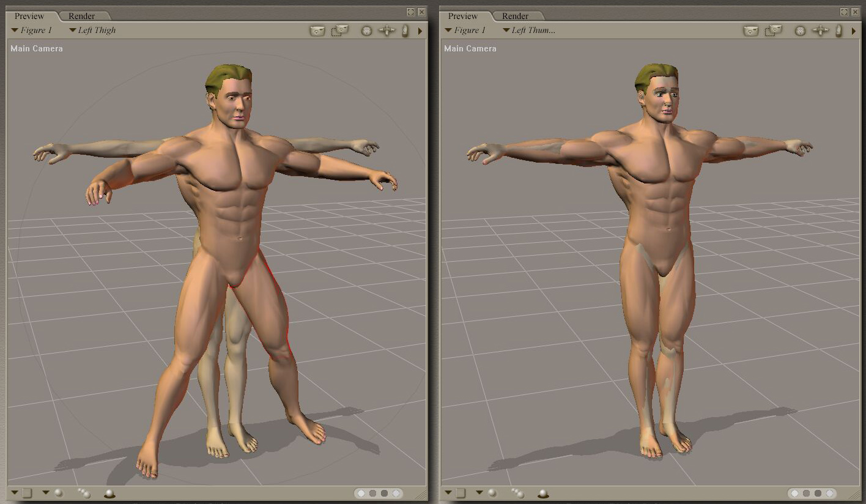
Task: Click the render camera icon in left window
Action: [x=317, y=31]
